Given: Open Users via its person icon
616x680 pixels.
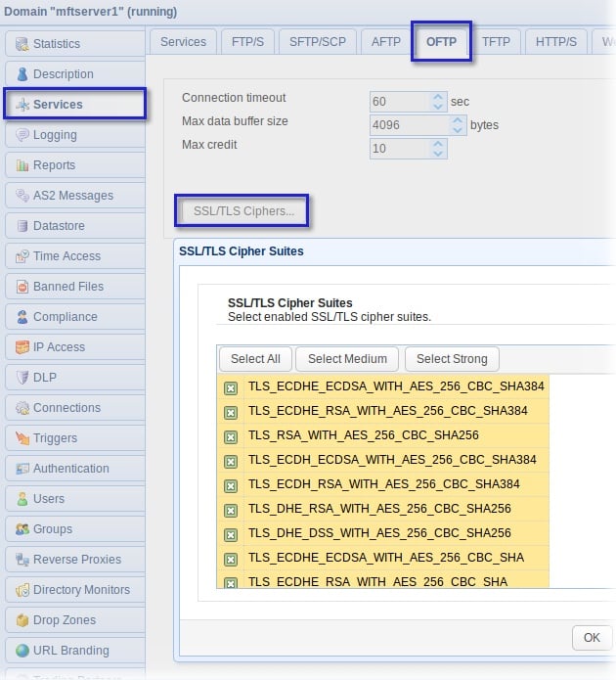Looking at the screenshot, I should 22,499.
